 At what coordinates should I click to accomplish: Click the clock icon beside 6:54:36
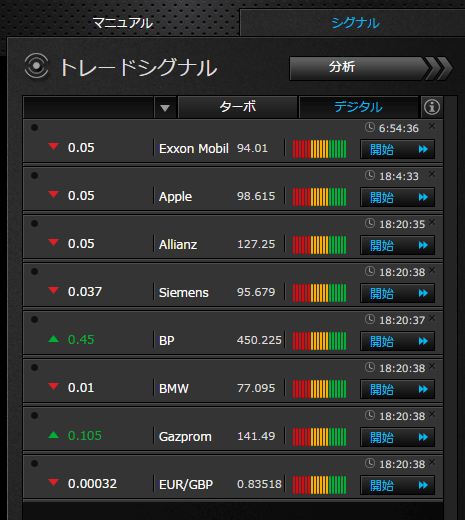370,127
